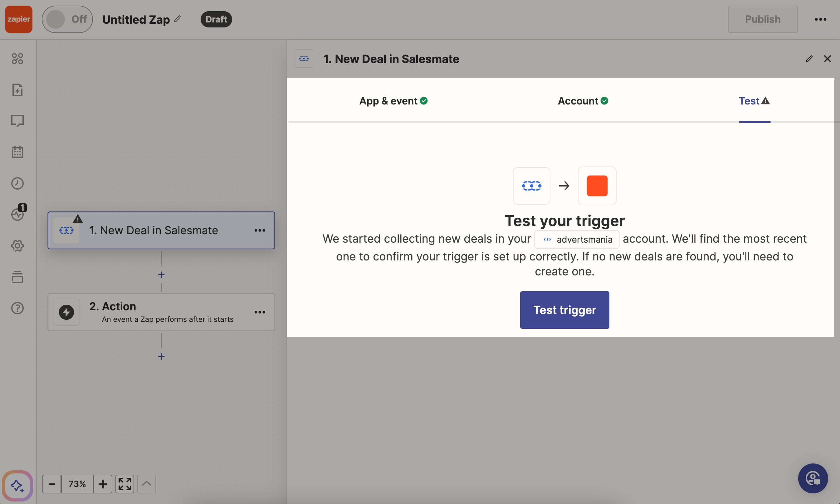
Task: Click the Draft status badge
Action: 216,19
